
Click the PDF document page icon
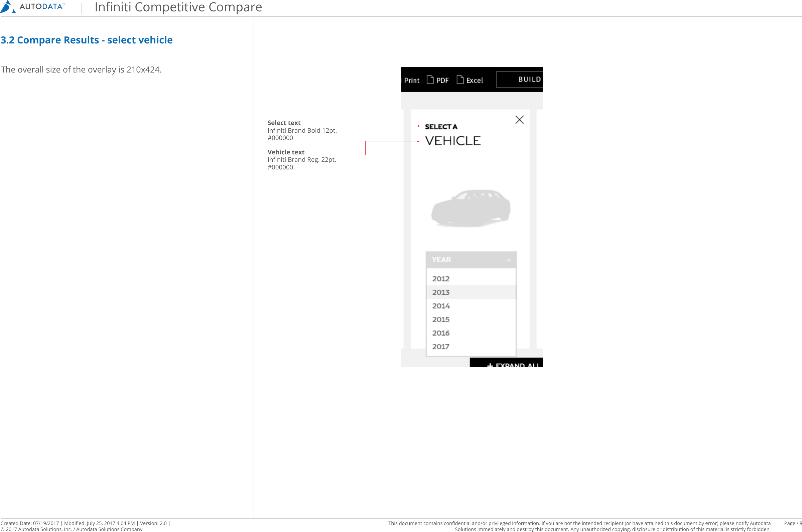tap(430, 79)
